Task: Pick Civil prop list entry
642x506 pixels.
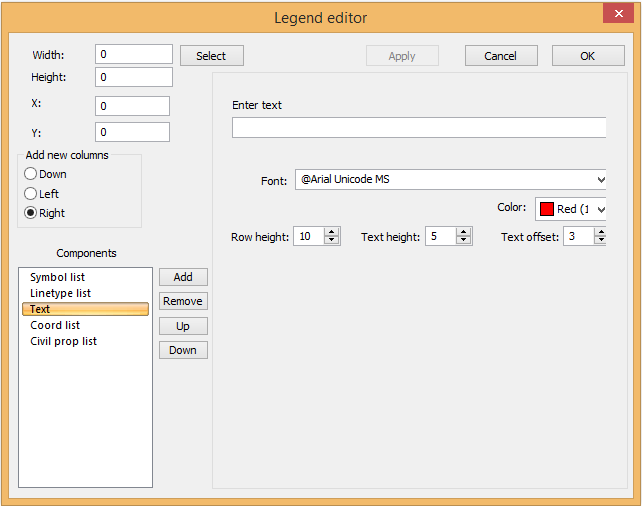Action: coord(63,341)
